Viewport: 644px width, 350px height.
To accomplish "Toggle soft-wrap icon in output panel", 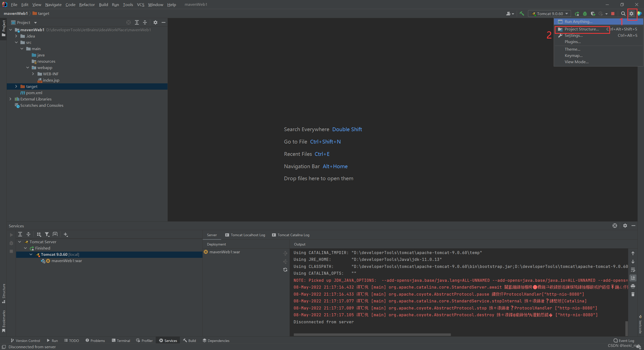I will (x=633, y=270).
